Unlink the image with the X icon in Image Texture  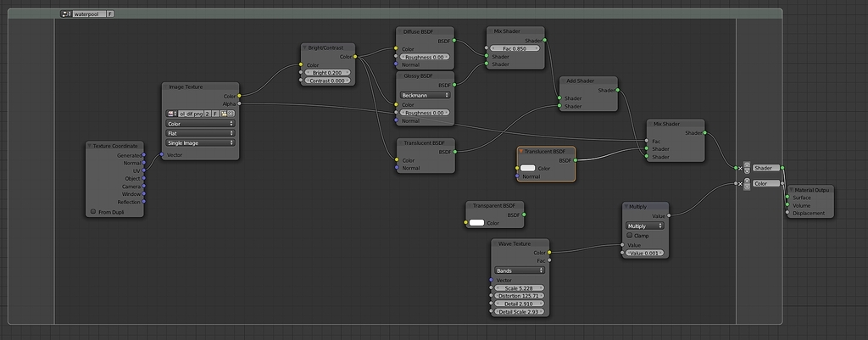click(231, 114)
